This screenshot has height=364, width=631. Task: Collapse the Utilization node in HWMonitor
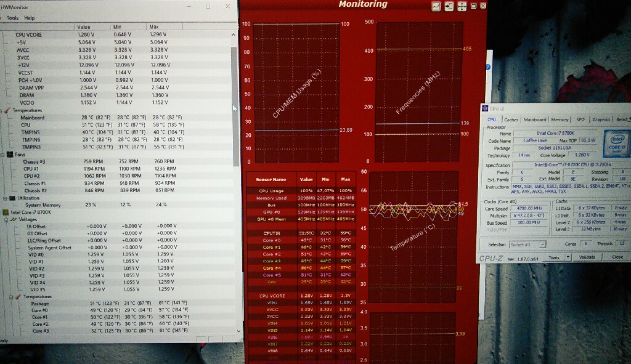[x=5, y=198]
